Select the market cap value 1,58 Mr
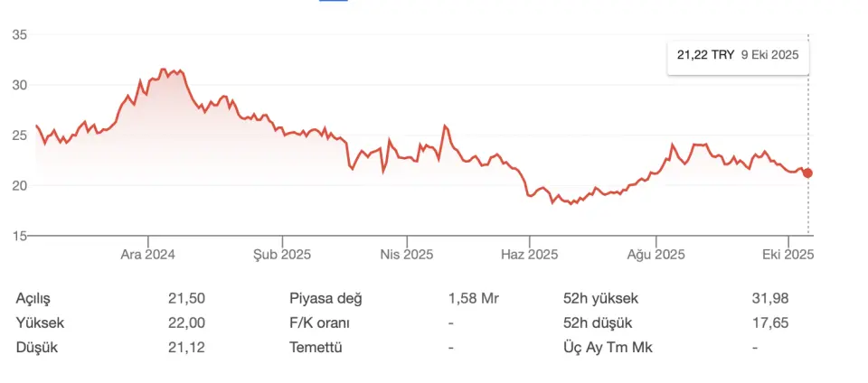The image size is (868, 383). [474, 298]
